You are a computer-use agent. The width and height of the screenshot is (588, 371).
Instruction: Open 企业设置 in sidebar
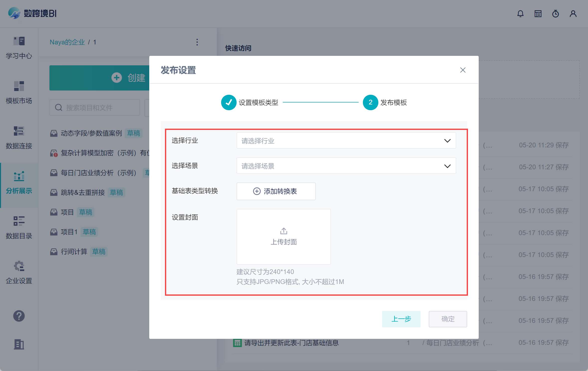point(19,272)
